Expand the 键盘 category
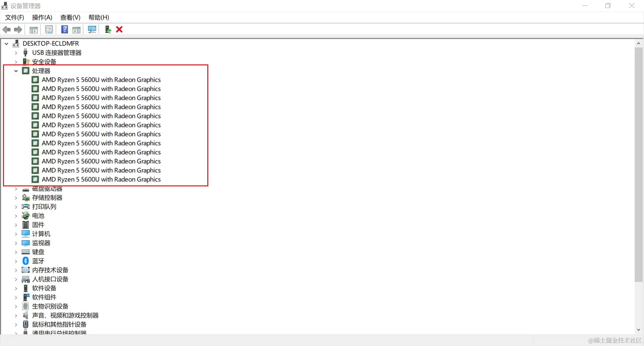Image resolution: width=644 pixels, height=346 pixels. click(x=16, y=252)
